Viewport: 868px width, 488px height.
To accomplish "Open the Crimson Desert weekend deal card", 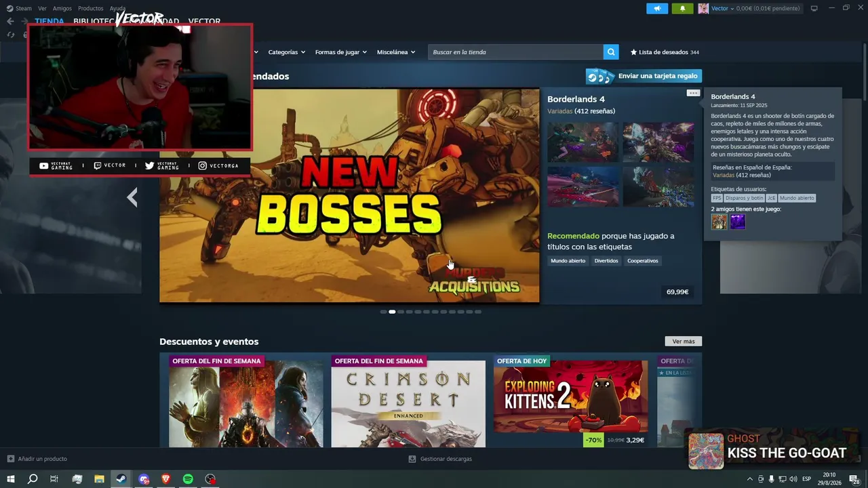I will coord(408,401).
